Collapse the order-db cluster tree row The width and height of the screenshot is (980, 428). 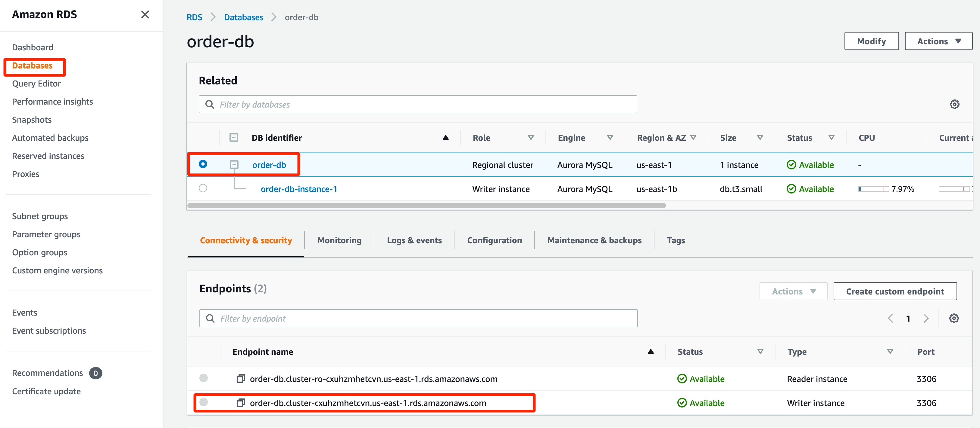click(x=234, y=165)
